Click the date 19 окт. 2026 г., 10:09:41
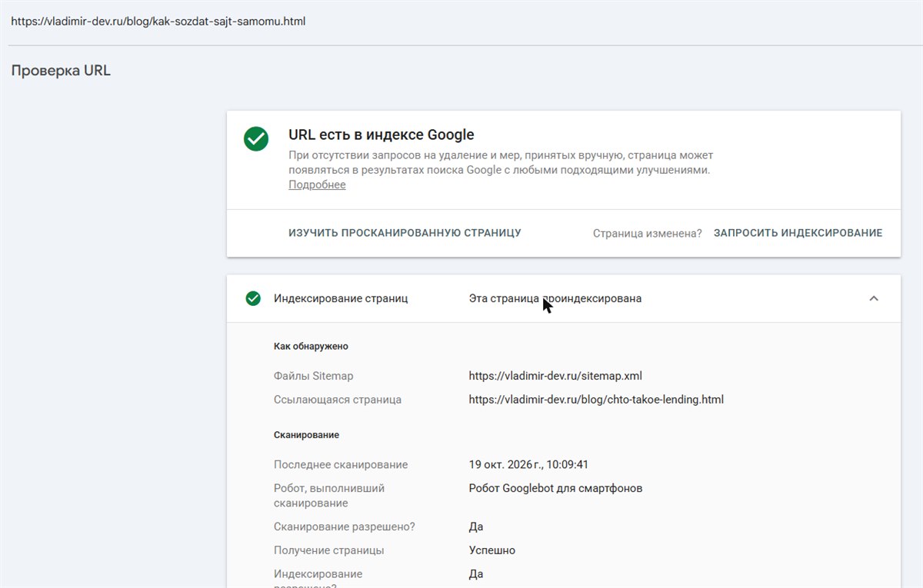This screenshot has width=923, height=588. point(528,464)
